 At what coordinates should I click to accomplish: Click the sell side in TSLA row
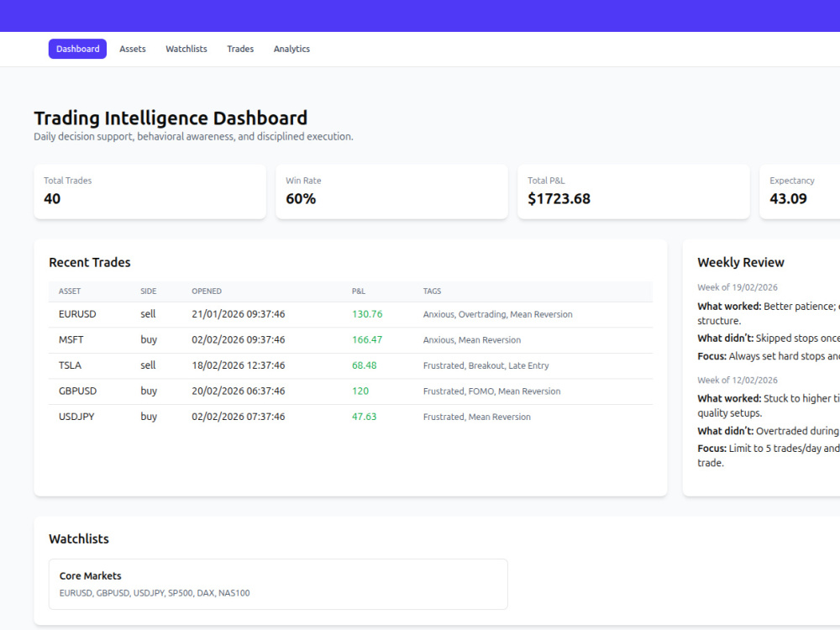point(148,365)
